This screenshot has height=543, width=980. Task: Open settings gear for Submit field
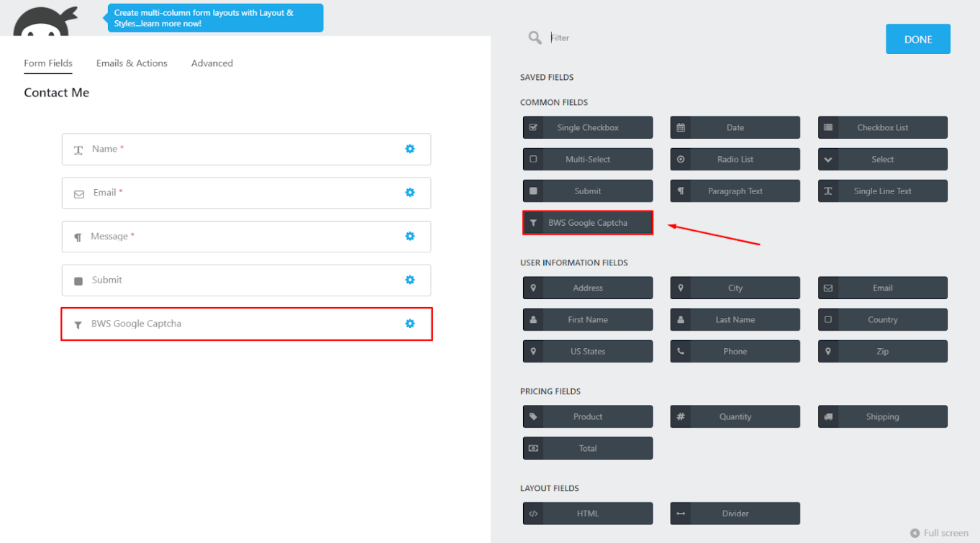click(409, 280)
